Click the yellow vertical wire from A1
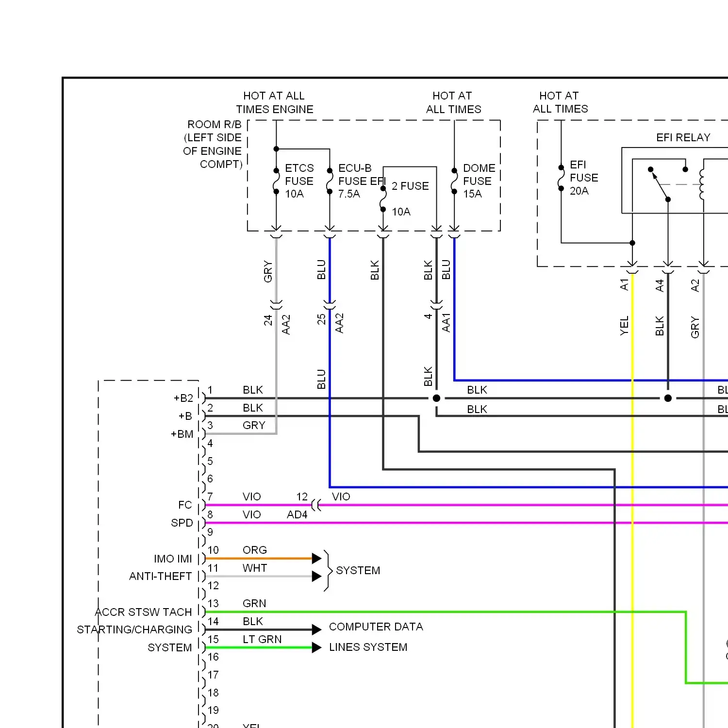This screenshot has width=728, height=728. tap(632, 500)
